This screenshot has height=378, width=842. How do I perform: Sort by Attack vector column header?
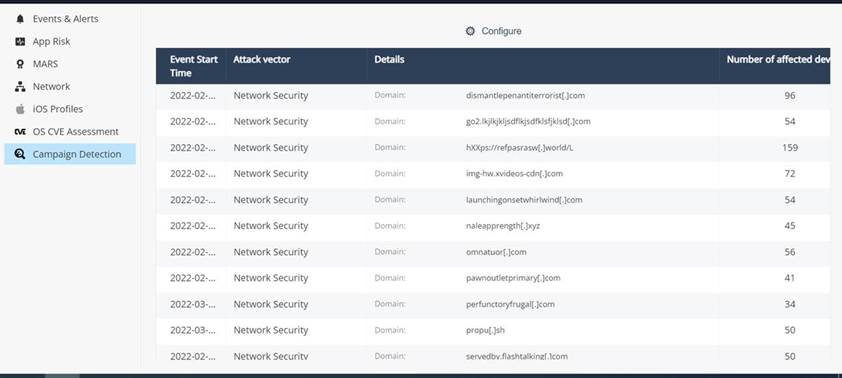coord(262,60)
